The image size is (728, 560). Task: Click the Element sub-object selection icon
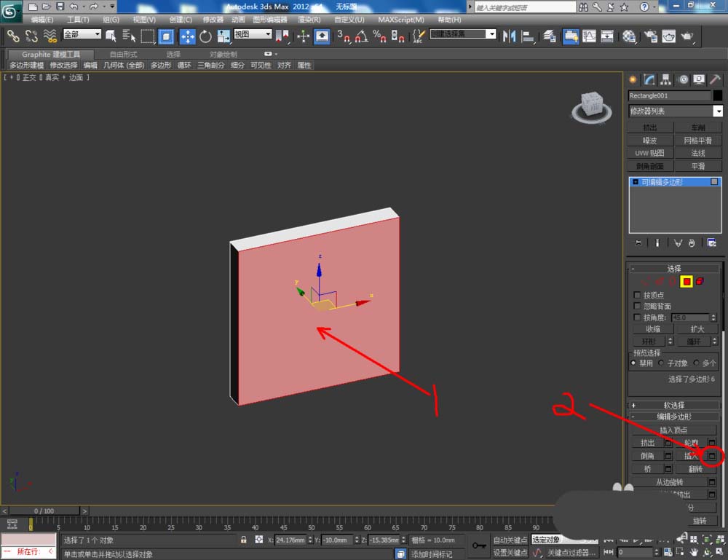(x=700, y=282)
